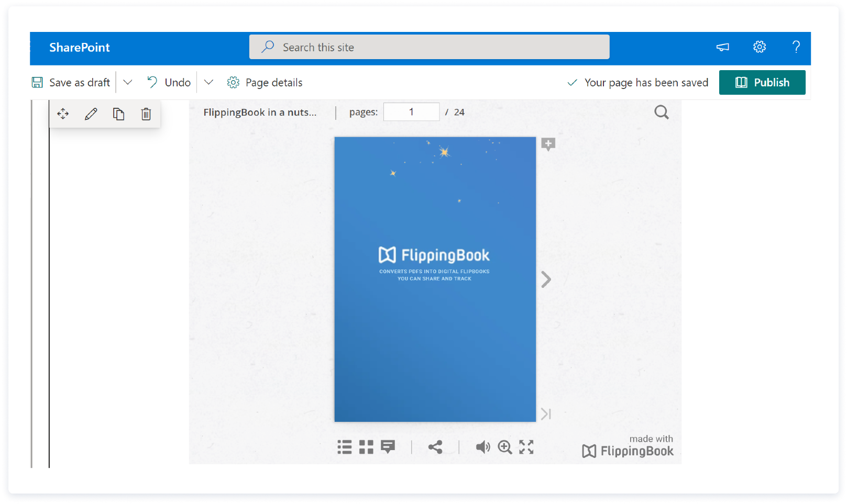Advance to the next page with right arrow

coord(546,279)
